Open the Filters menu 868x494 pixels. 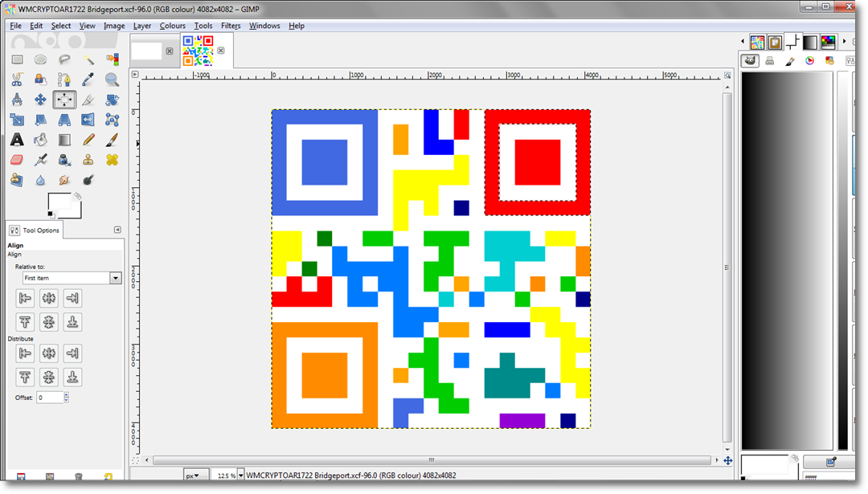coord(231,26)
